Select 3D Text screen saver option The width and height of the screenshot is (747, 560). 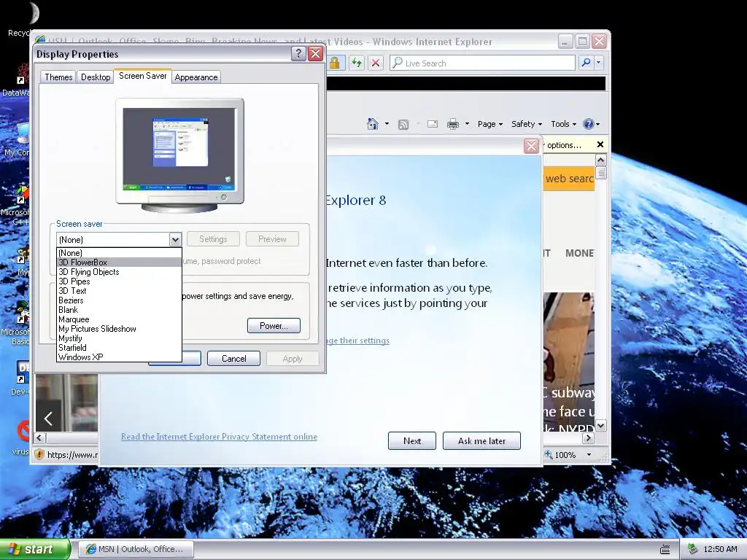coord(119,291)
